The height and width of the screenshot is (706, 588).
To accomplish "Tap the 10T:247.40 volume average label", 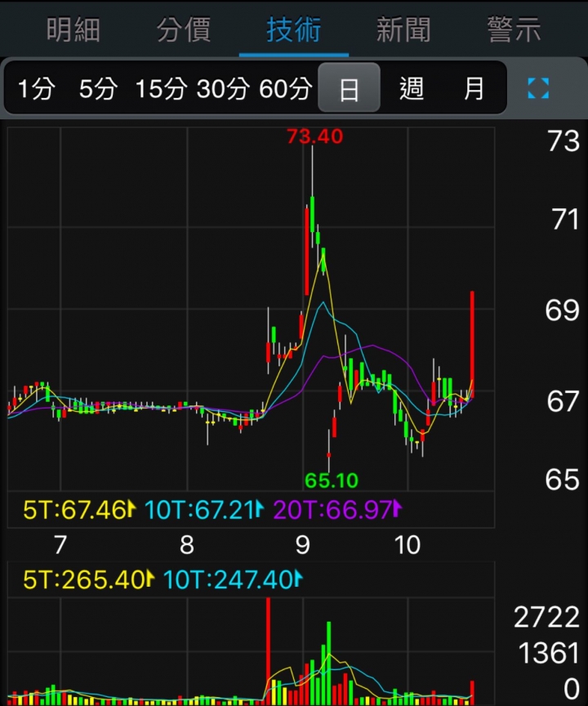I will click(x=229, y=579).
